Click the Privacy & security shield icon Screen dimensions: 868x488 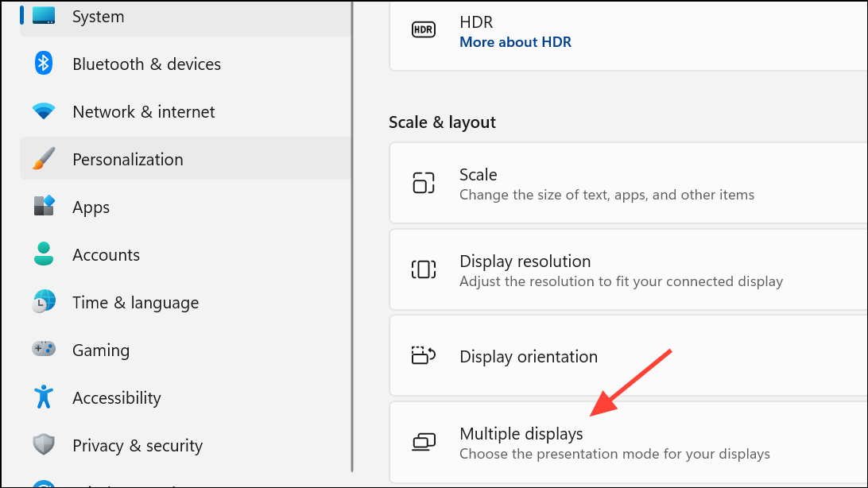[44, 445]
